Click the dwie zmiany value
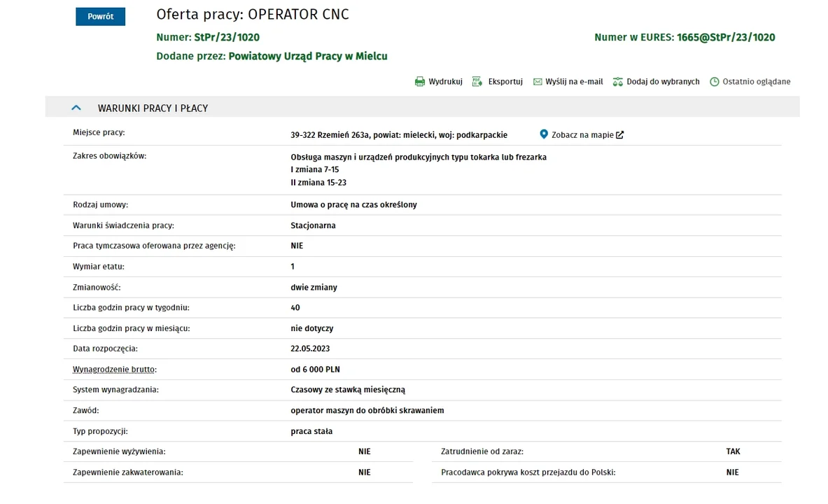The height and width of the screenshot is (504, 828). (x=314, y=288)
